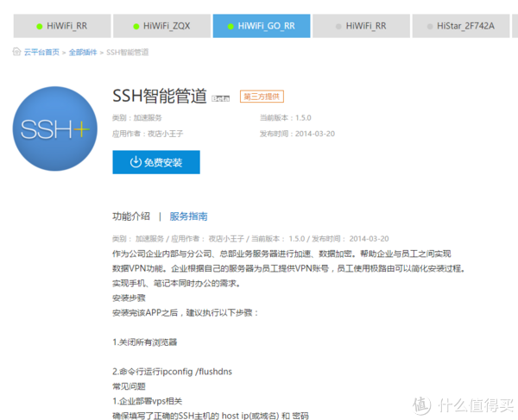Go to 云平台首页 breadcrumb link
518x420 pixels.
(41, 52)
